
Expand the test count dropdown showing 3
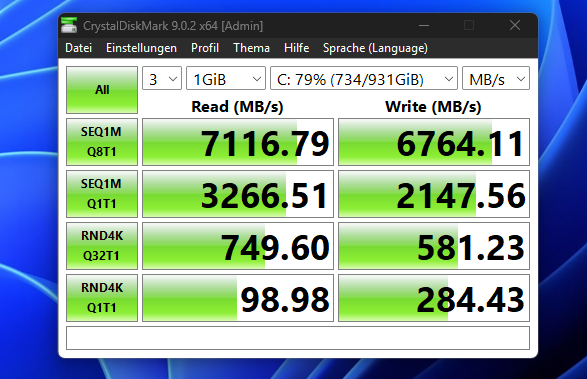(162, 78)
